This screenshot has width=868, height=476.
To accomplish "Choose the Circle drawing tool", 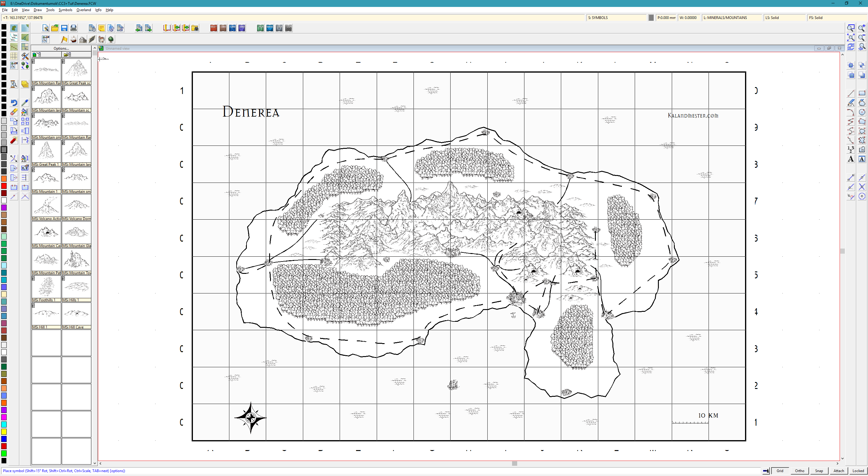I will point(862,112).
